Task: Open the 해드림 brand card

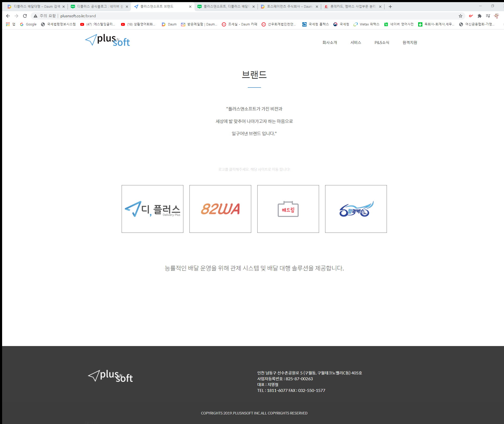Action: tap(288, 209)
